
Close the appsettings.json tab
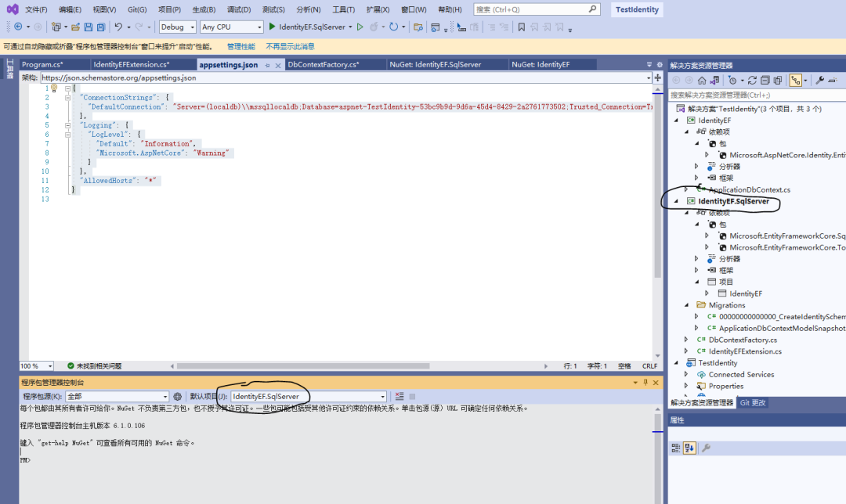click(x=278, y=65)
